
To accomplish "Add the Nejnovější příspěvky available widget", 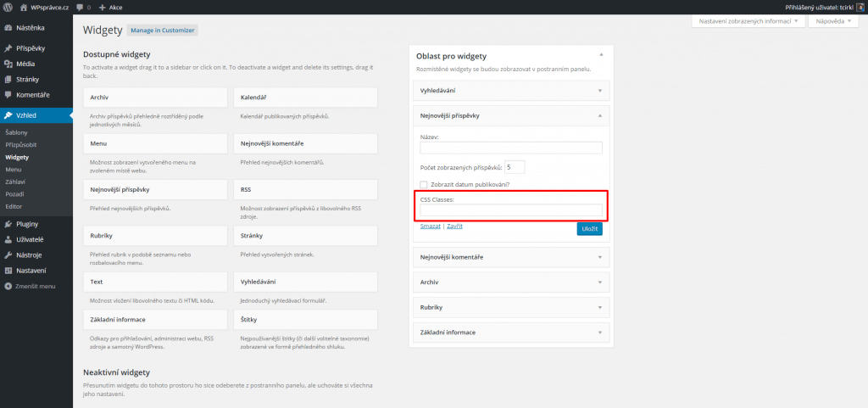I will (155, 189).
